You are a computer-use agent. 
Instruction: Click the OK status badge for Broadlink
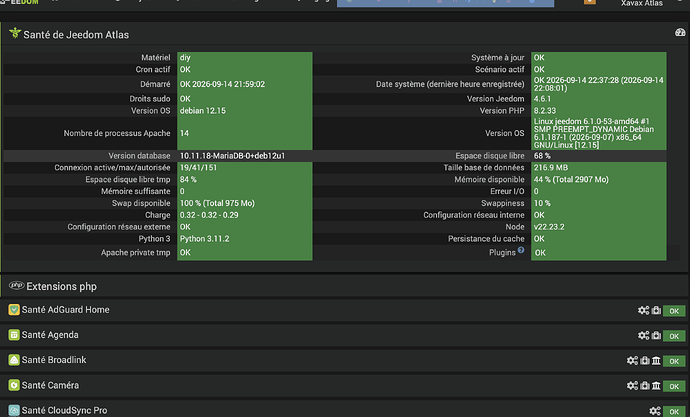674,361
